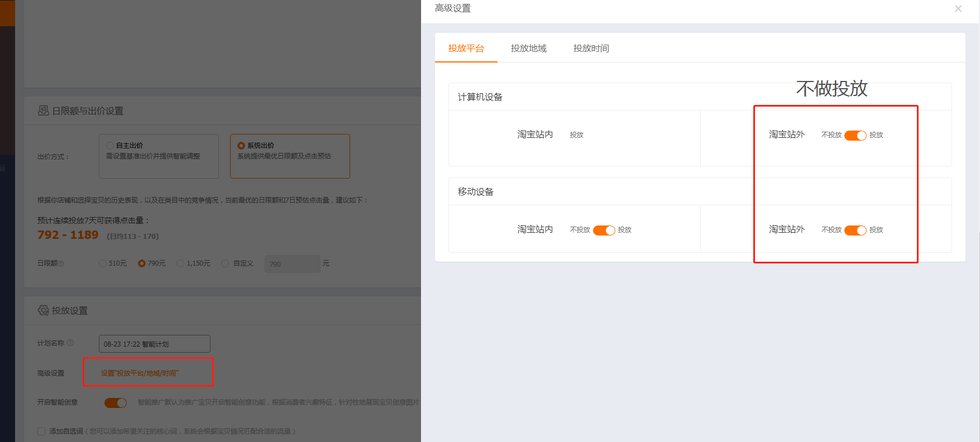The width and height of the screenshot is (980, 442).
Task: Choose the 510元 daily limit
Action: (103, 263)
